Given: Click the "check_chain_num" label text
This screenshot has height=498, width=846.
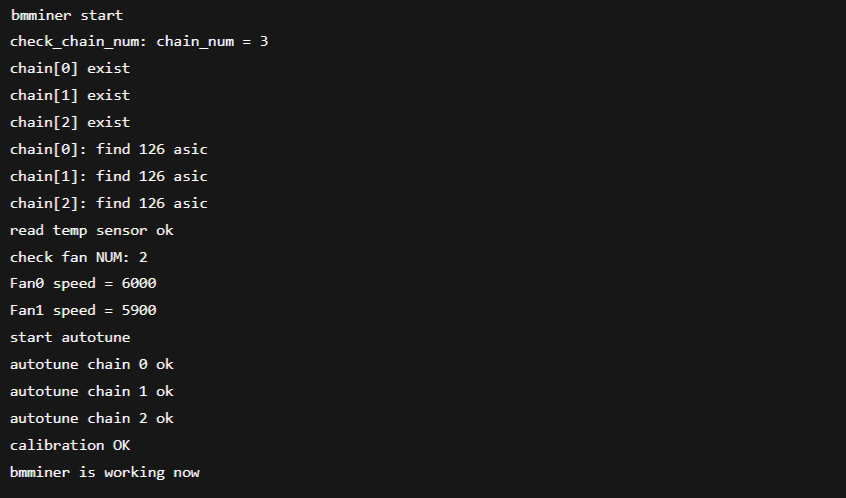Looking at the screenshot, I should click(x=78, y=42).
